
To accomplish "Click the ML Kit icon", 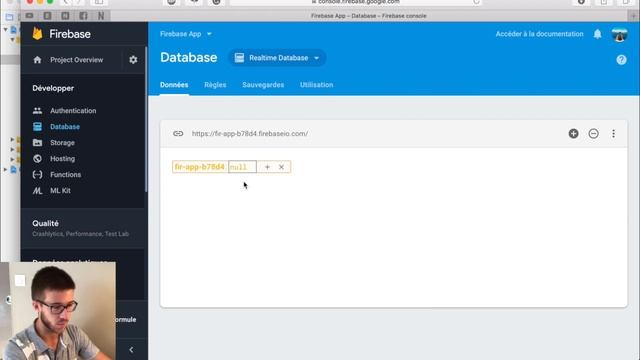I will click(x=38, y=191).
